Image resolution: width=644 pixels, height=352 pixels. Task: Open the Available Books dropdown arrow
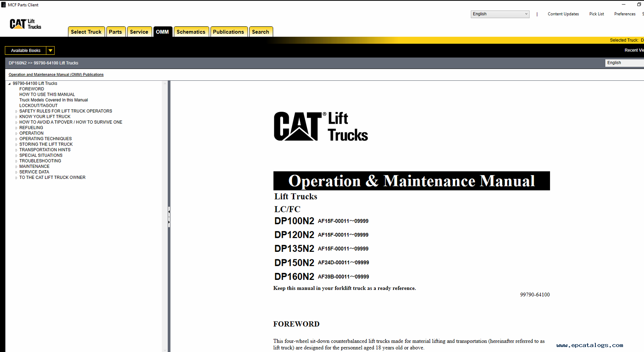50,50
